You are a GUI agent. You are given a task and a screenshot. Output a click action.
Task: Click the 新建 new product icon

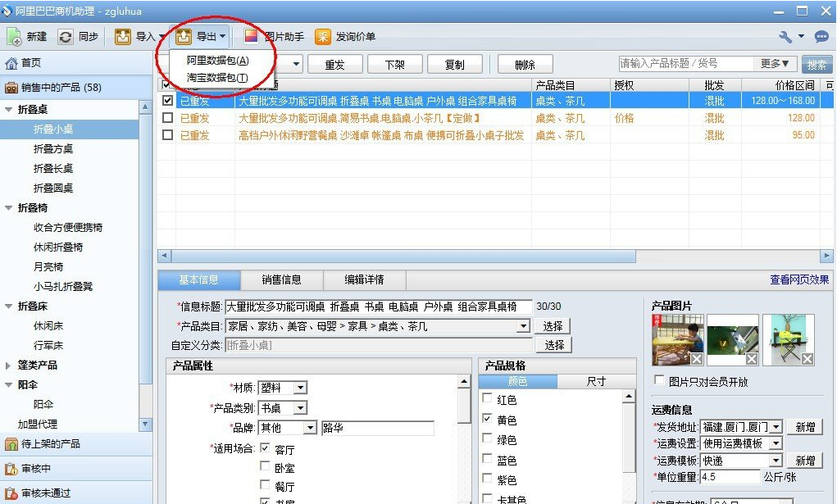click(x=14, y=37)
